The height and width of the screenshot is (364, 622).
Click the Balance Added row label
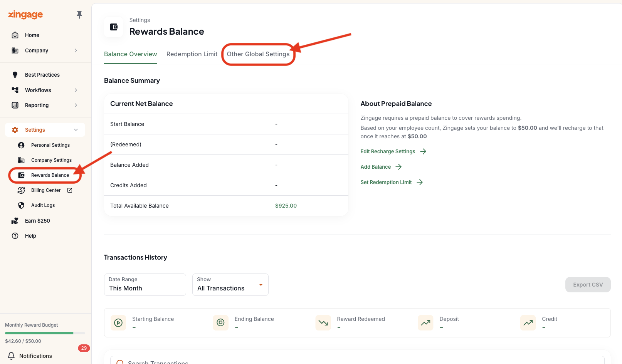pyautogui.click(x=129, y=165)
